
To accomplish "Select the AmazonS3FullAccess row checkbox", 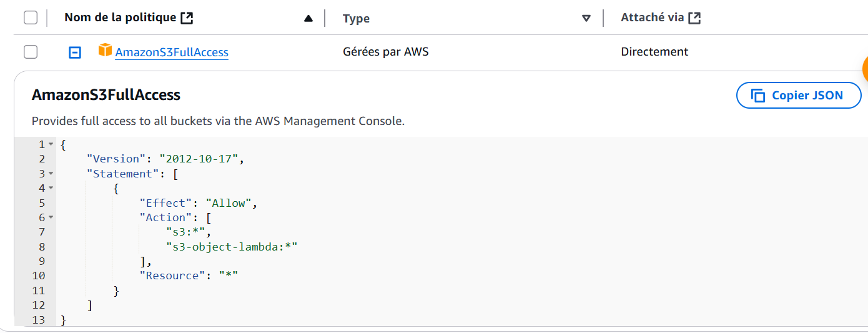I will pyautogui.click(x=31, y=52).
